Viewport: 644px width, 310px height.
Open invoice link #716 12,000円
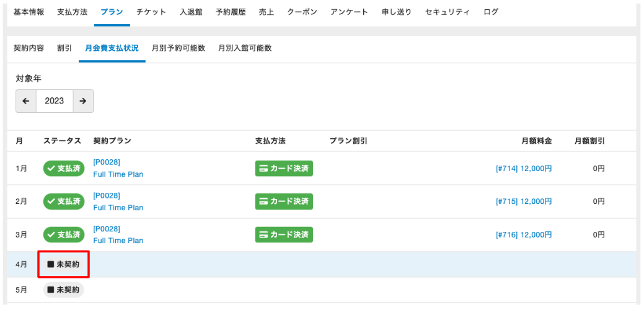[524, 235]
